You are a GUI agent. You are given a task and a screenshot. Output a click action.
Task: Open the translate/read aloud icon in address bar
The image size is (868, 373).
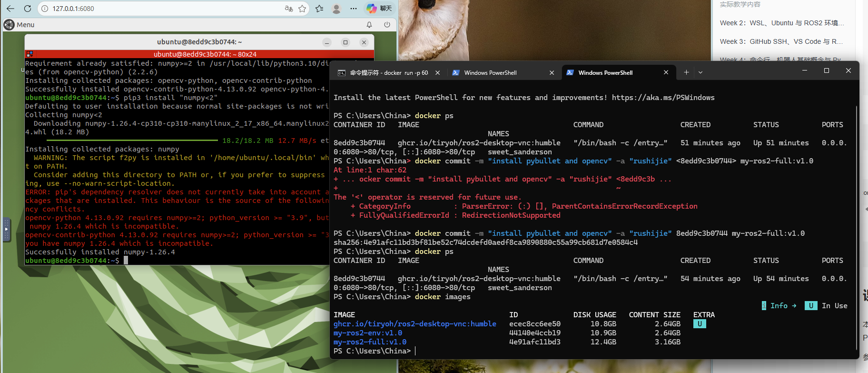(x=289, y=9)
